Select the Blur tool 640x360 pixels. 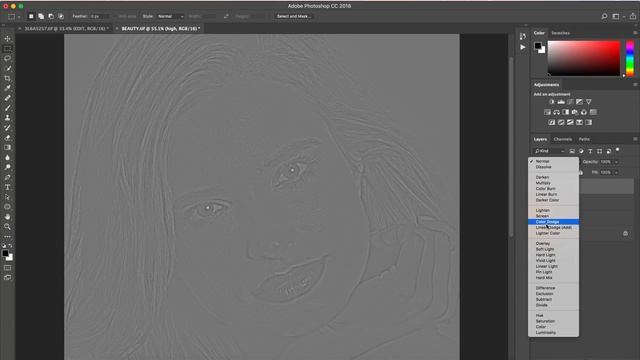pos(8,157)
